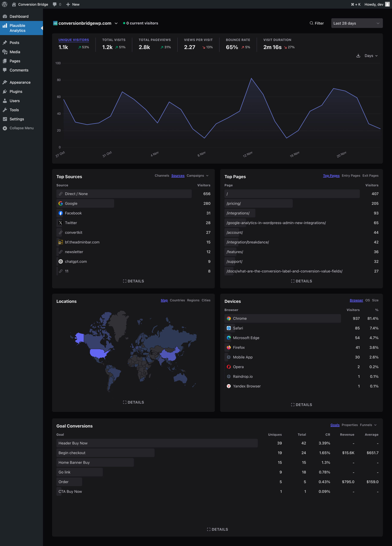The height and width of the screenshot is (546, 392).
Task: Click the comments bubble in the top admin bar
Action: coord(55,4)
